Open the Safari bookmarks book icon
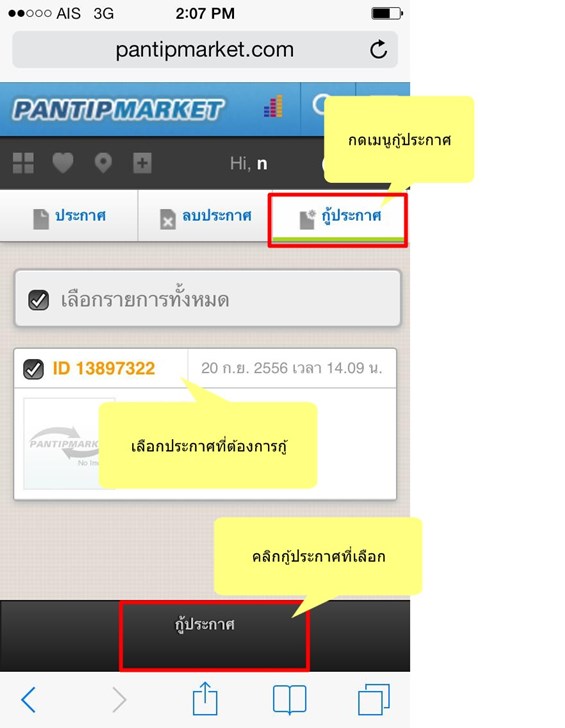The image size is (565, 728). coord(289,699)
